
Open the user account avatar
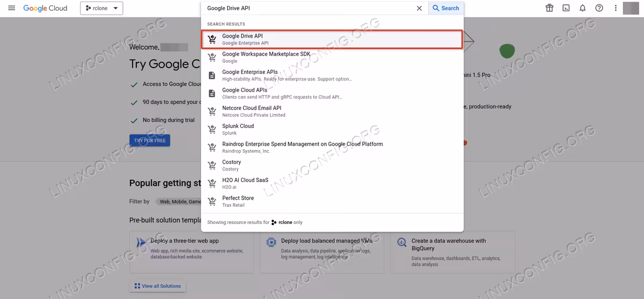coord(631,8)
